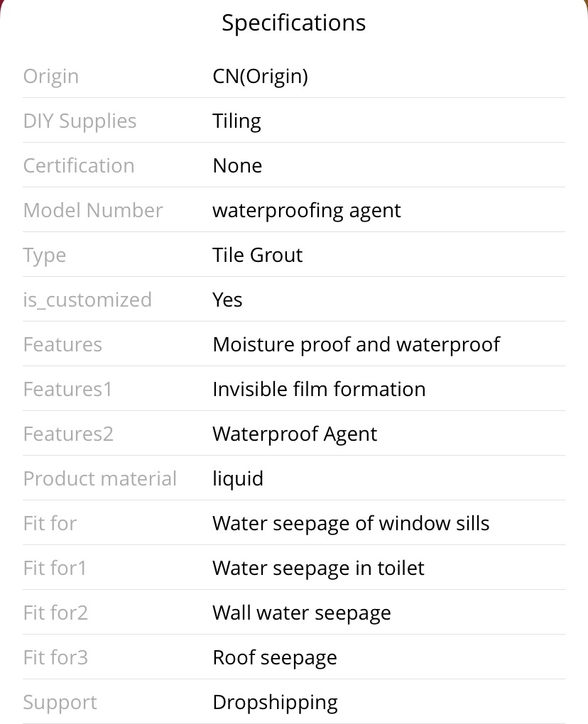Screen dimensions: 588x724
Task: Select Water seepage in toilet text
Action: coord(318,569)
